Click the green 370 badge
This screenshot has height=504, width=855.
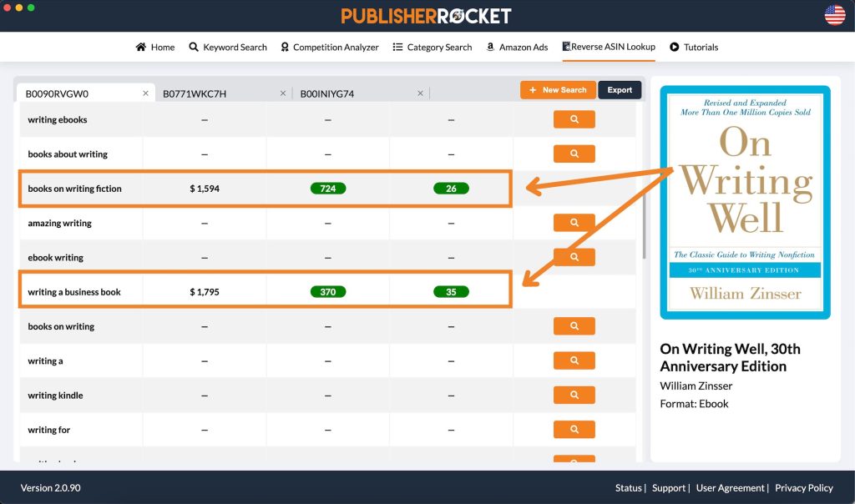(x=327, y=292)
